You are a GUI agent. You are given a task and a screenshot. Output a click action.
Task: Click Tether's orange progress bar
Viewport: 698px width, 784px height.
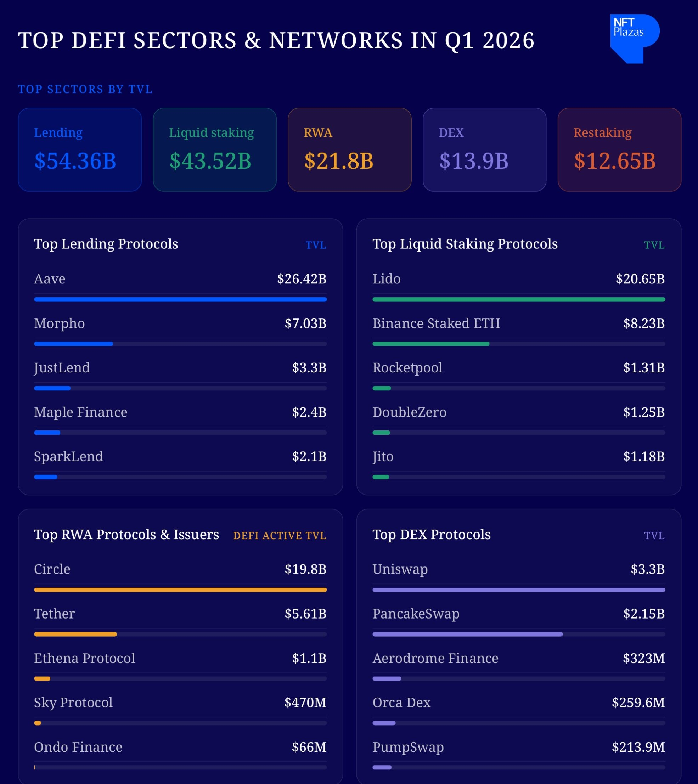tap(75, 634)
